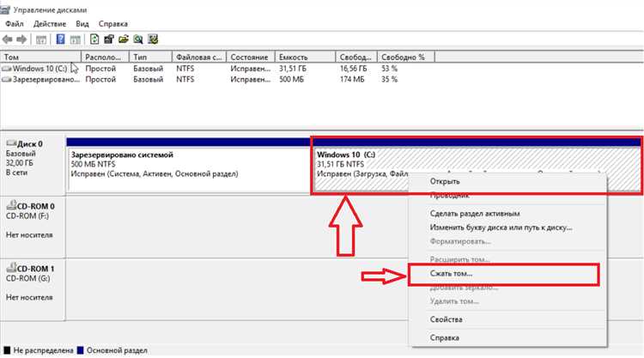Sort by the Состояние column header

(251, 57)
